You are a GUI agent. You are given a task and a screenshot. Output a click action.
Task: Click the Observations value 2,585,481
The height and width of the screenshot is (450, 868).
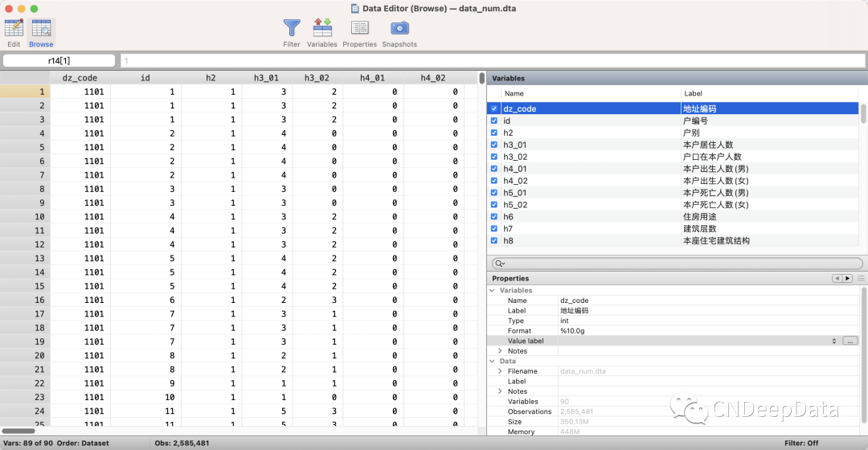(576, 411)
